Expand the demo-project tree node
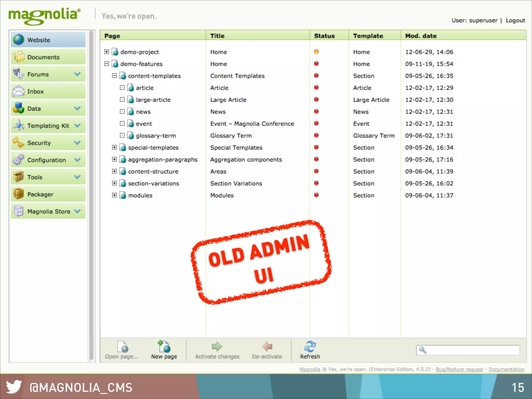Viewport: 532px width, 399px height. pos(107,52)
